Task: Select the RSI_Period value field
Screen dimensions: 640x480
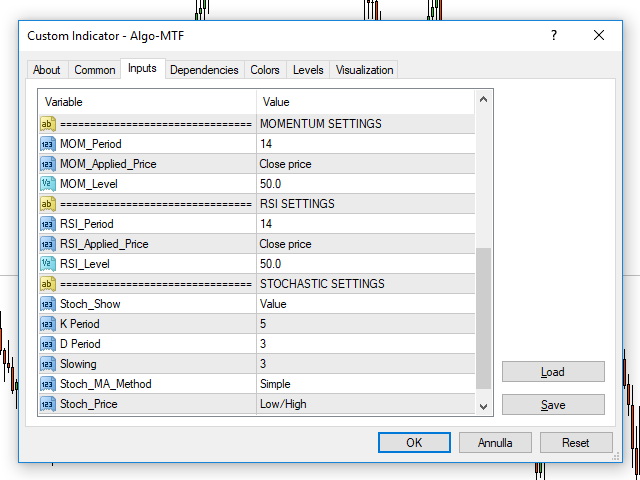Action: [x=364, y=224]
